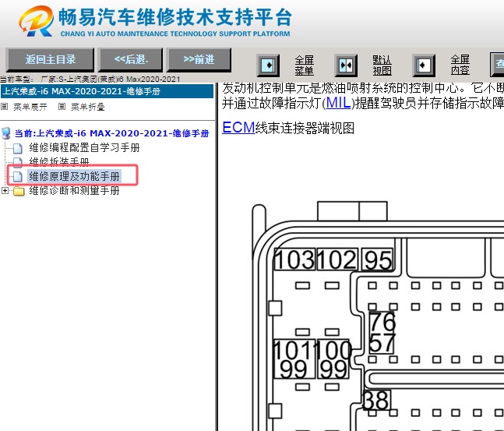Expand all via 菜单展开

(x=30, y=107)
